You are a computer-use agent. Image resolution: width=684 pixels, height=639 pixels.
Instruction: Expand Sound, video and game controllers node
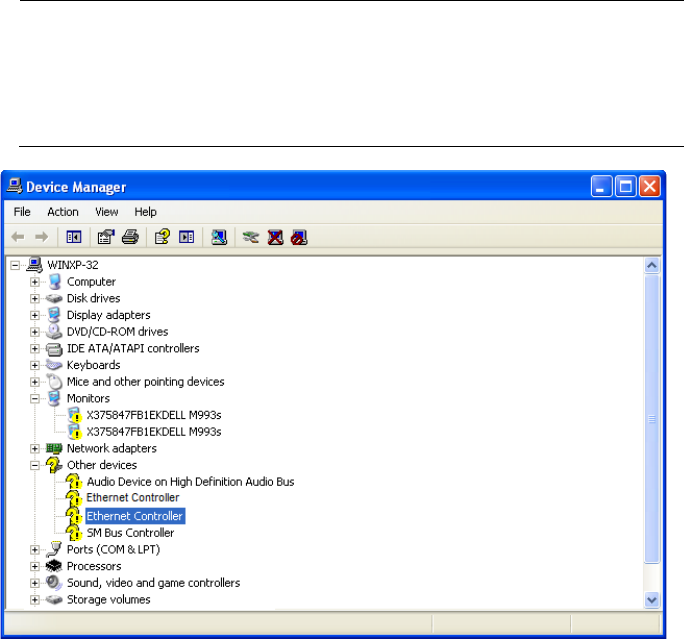point(35,583)
